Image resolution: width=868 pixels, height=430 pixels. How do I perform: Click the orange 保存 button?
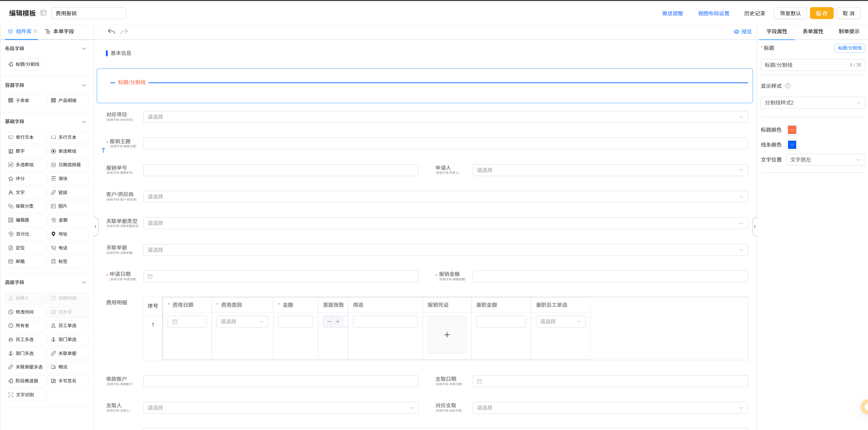click(x=821, y=13)
